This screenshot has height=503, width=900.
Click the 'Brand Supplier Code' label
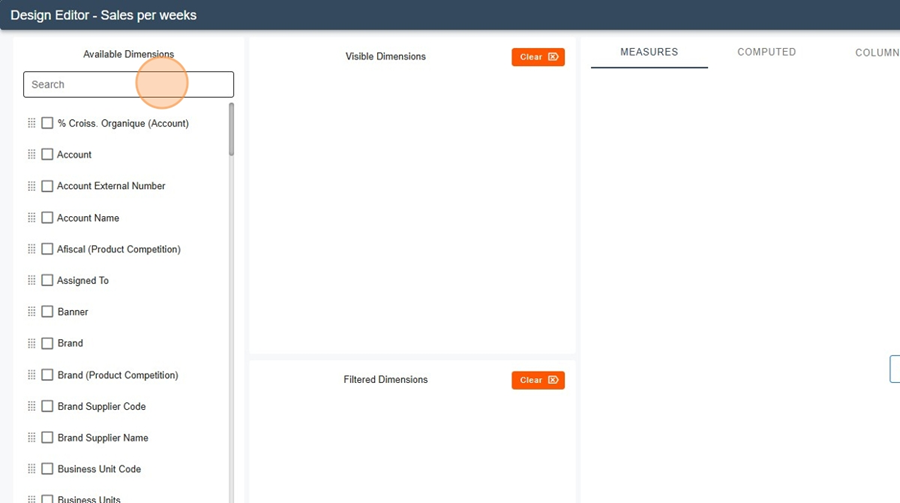pyautogui.click(x=102, y=407)
